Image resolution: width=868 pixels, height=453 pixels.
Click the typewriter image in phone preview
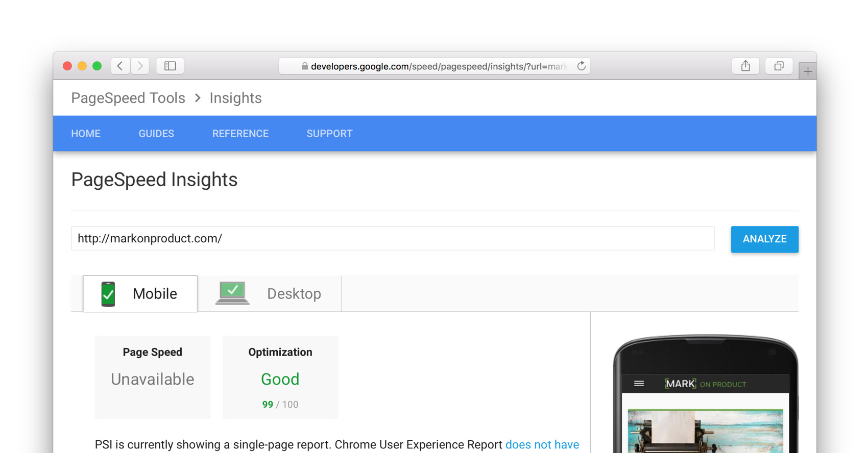[705, 431]
